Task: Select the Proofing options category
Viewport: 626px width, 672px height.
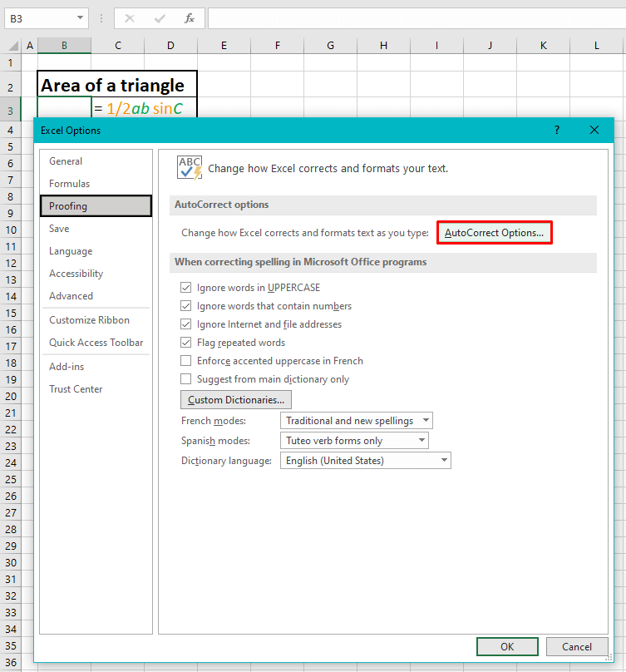Action: (96, 206)
